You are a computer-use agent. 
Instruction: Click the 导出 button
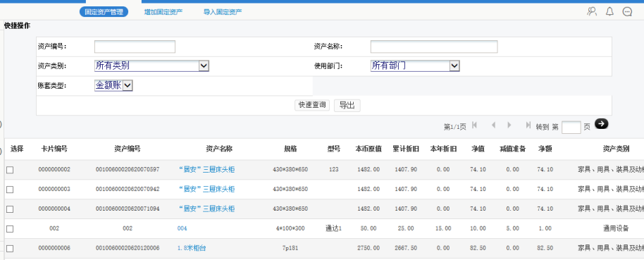point(347,105)
